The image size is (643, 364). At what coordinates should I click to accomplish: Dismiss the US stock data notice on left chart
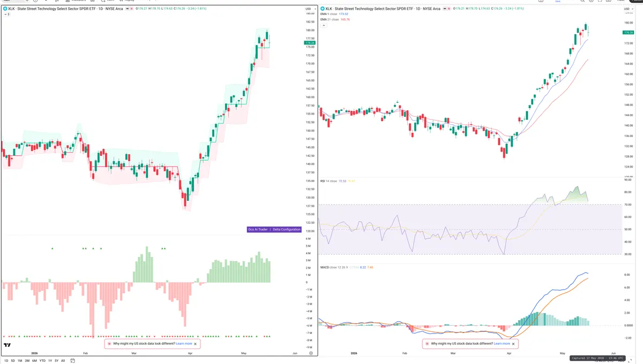196,344
